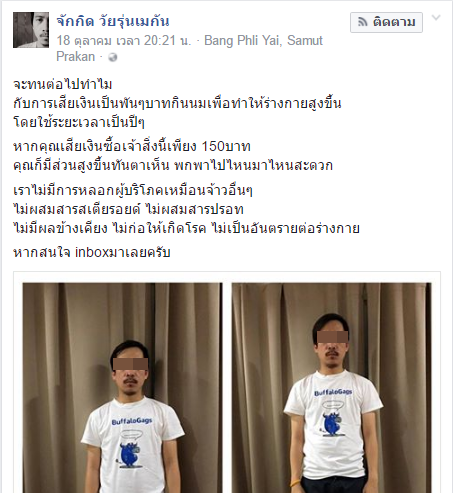453x493 pixels.
Task: Click censored eye bar in left photo
Action: click(130, 364)
